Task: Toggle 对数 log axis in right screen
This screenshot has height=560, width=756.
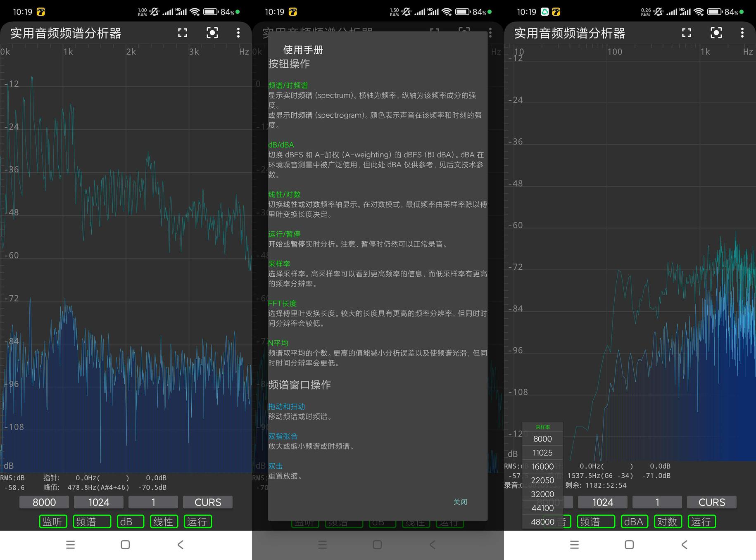Action: (668, 522)
